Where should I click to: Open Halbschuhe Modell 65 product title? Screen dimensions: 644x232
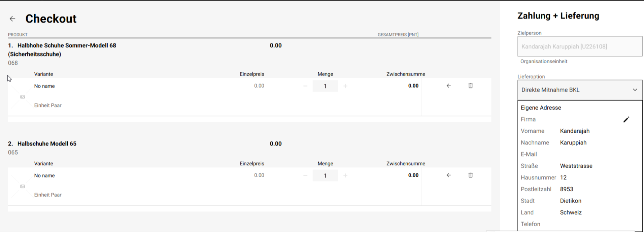click(47, 144)
